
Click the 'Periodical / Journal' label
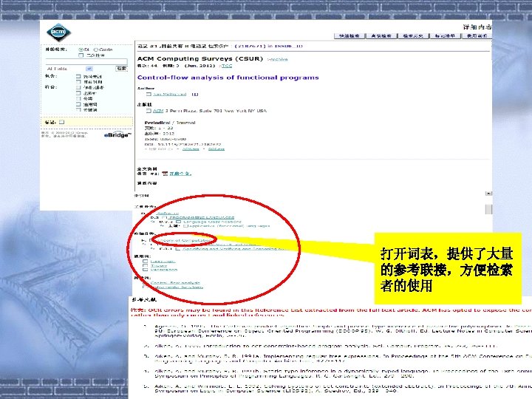point(170,123)
